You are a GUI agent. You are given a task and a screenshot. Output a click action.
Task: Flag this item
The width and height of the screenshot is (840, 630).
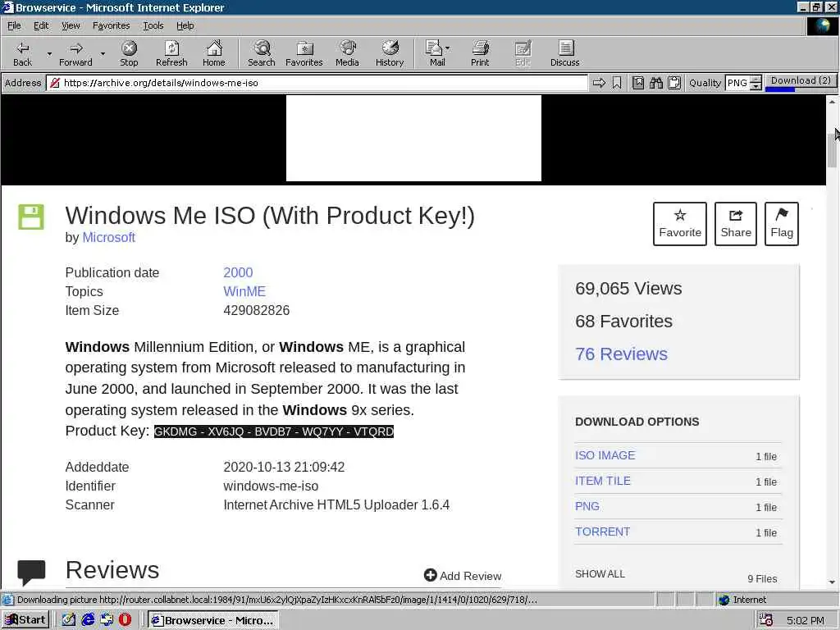click(782, 224)
